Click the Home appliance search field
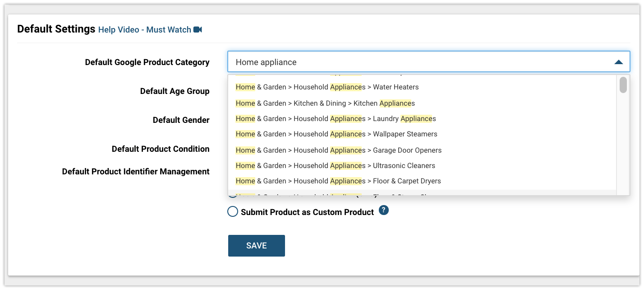 tap(428, 62)
